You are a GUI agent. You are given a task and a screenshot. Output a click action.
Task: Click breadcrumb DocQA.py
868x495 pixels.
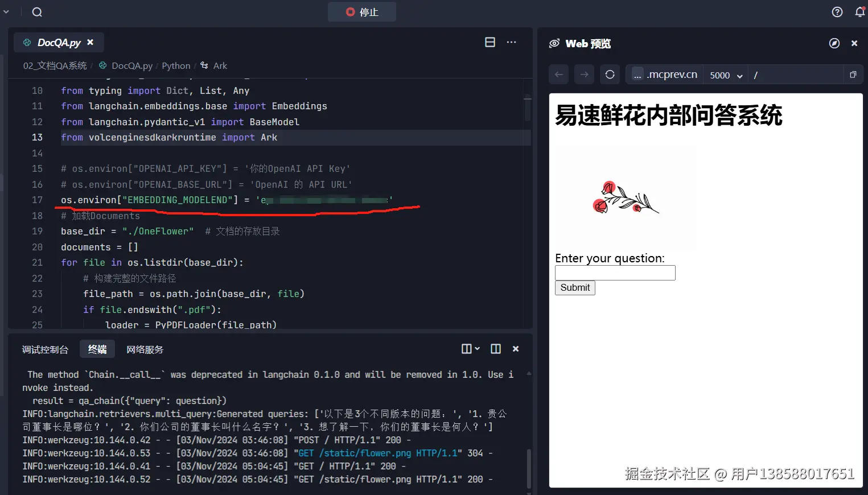[132, 65]
